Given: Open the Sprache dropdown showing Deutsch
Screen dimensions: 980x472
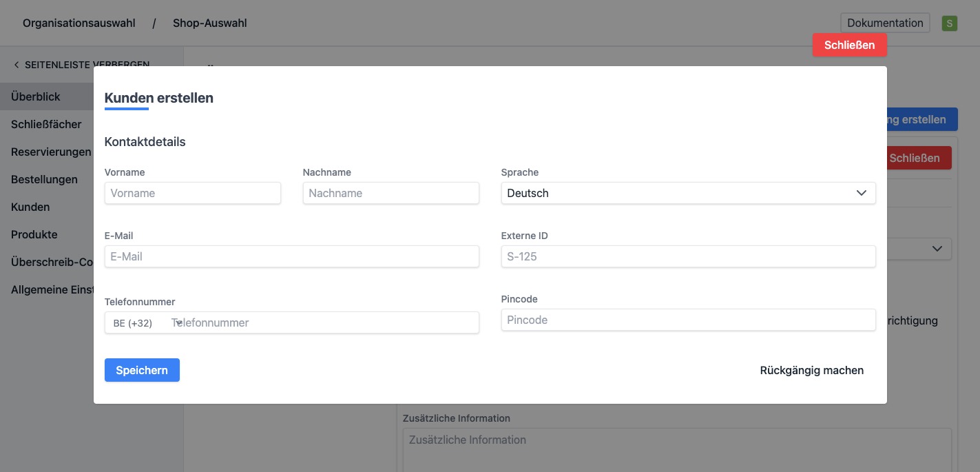Looking at the screenshot, I should [x=687, y=193].
